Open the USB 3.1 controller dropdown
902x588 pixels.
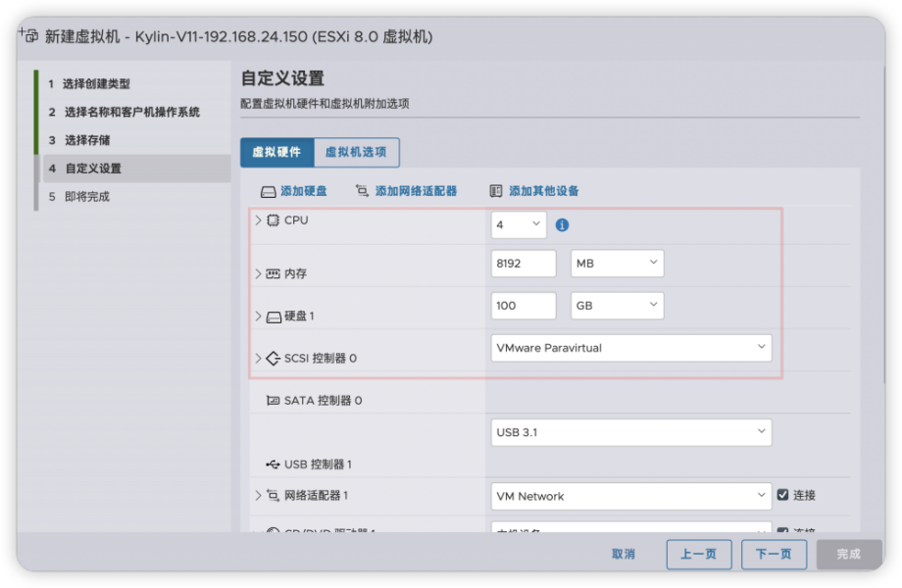pyautogui.click(x=631, y=432)
